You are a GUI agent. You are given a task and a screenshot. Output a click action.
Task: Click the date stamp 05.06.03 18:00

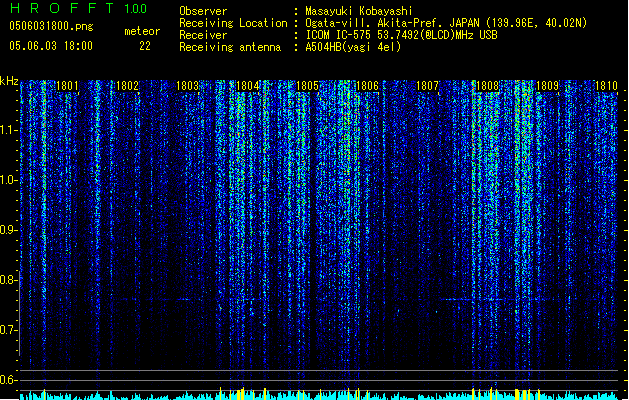(x=51, y=46)
